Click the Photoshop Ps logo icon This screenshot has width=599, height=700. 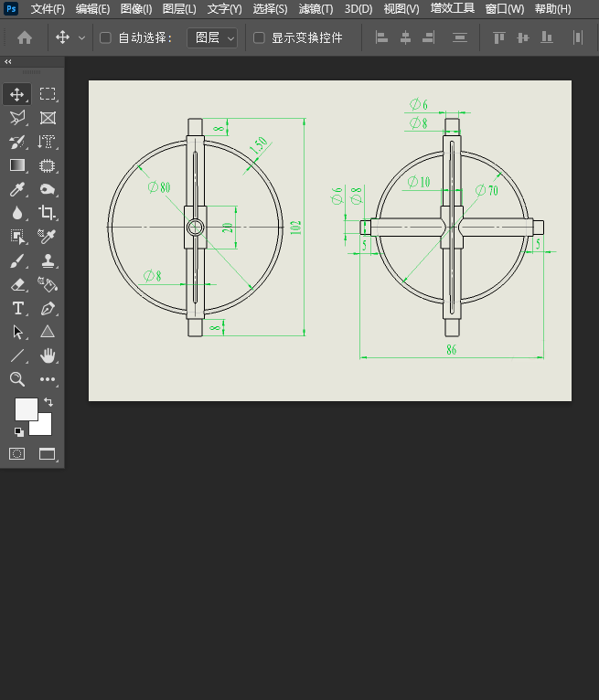click(11, 8)
